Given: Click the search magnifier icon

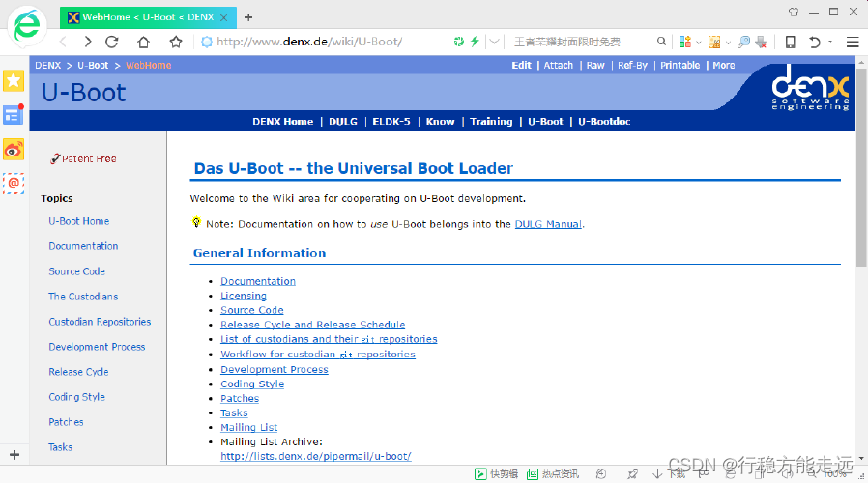Looking at the screenshot, I should pyautogui.click(x=661, y=42).
